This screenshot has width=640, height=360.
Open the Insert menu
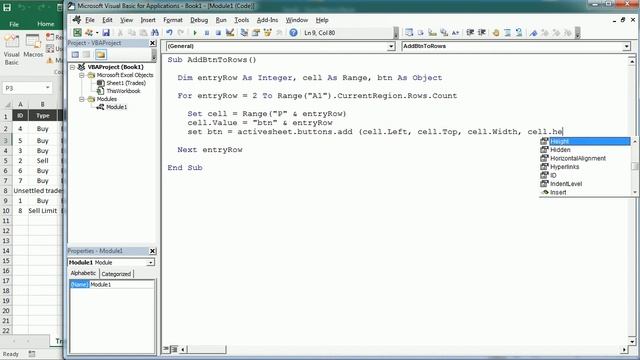pyautogui.click(x=148, y=20)
